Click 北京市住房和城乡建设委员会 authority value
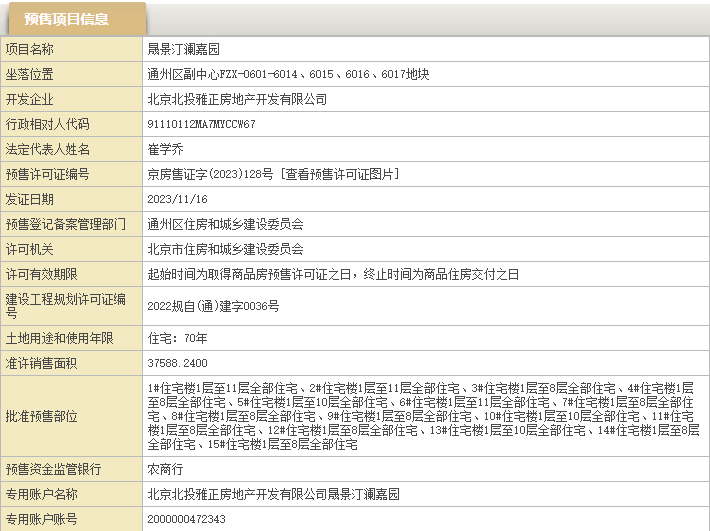Image resolution: width=710 pixels, height=531 pixels. 225,249
